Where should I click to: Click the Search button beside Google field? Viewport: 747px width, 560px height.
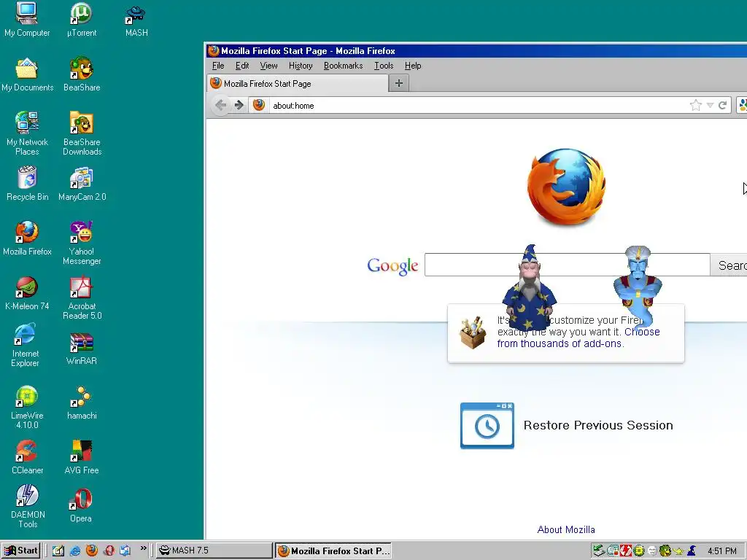[x=729, y=265]
